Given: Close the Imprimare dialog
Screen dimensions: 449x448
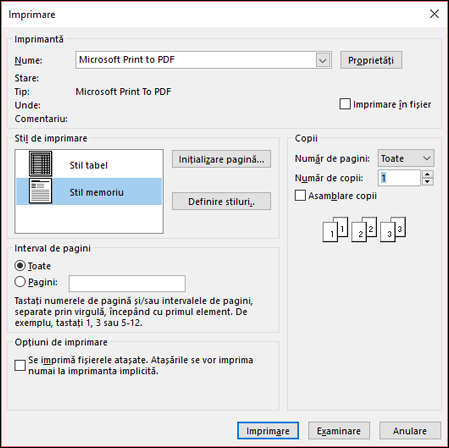Looking at the screenshot, I should (x=434, y=14).
